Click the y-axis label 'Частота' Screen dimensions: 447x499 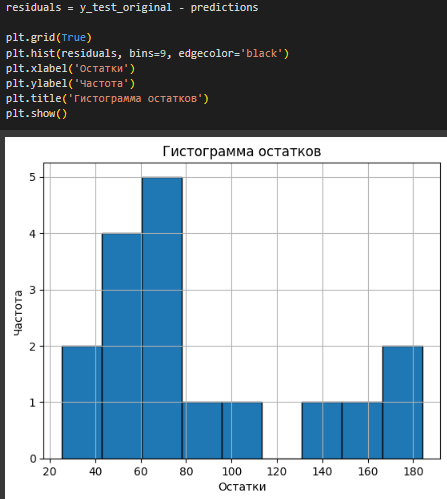(18, 313)
